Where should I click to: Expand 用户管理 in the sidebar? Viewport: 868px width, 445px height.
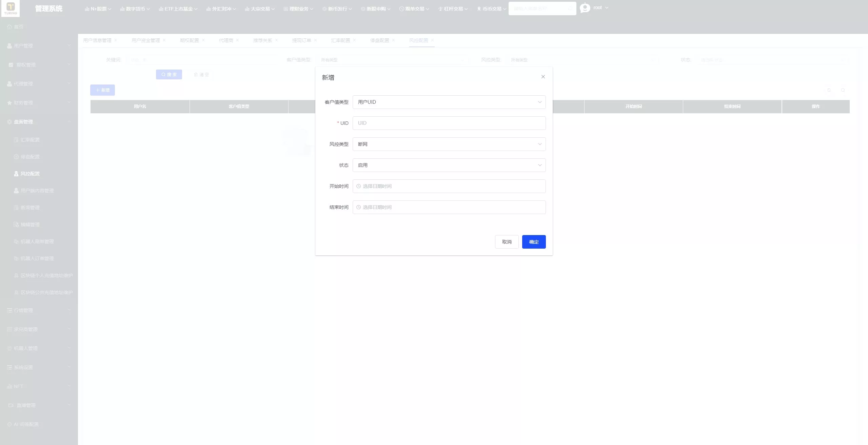pos(39,46)
